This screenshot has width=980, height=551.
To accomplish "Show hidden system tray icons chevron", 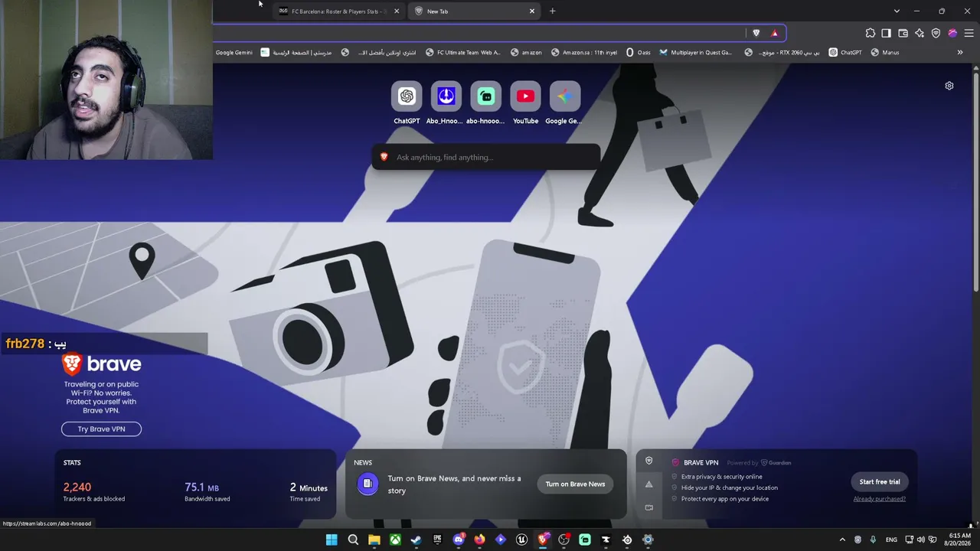I will [842, 540].
